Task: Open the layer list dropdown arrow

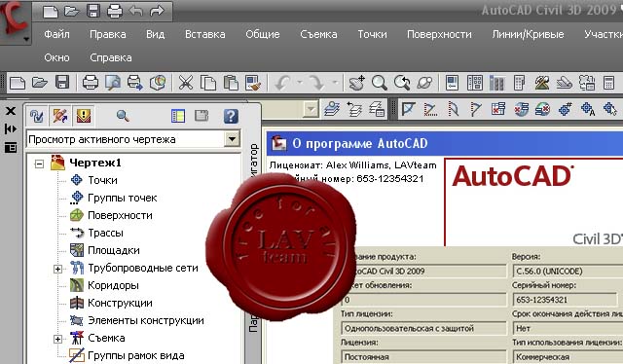Action: pyautogui.click(x=311, y=108)
